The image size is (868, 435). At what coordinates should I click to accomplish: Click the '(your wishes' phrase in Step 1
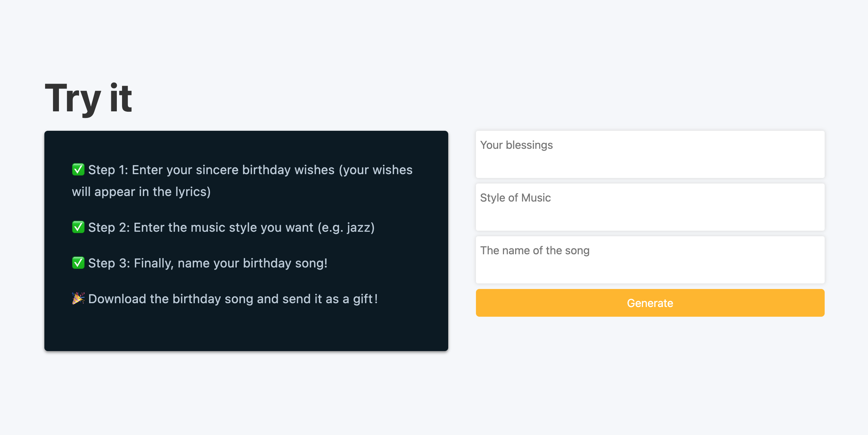point(375,170)
